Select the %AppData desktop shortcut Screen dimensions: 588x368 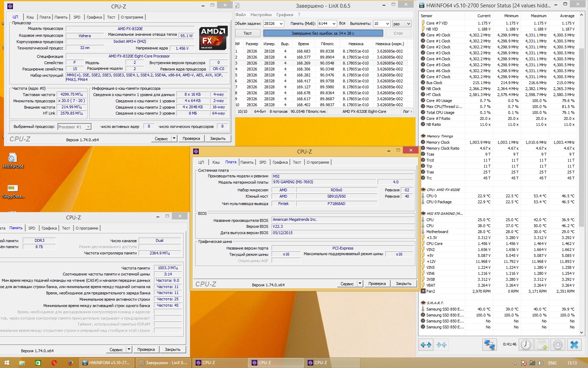pyautogui.click(x=13, y=191)
